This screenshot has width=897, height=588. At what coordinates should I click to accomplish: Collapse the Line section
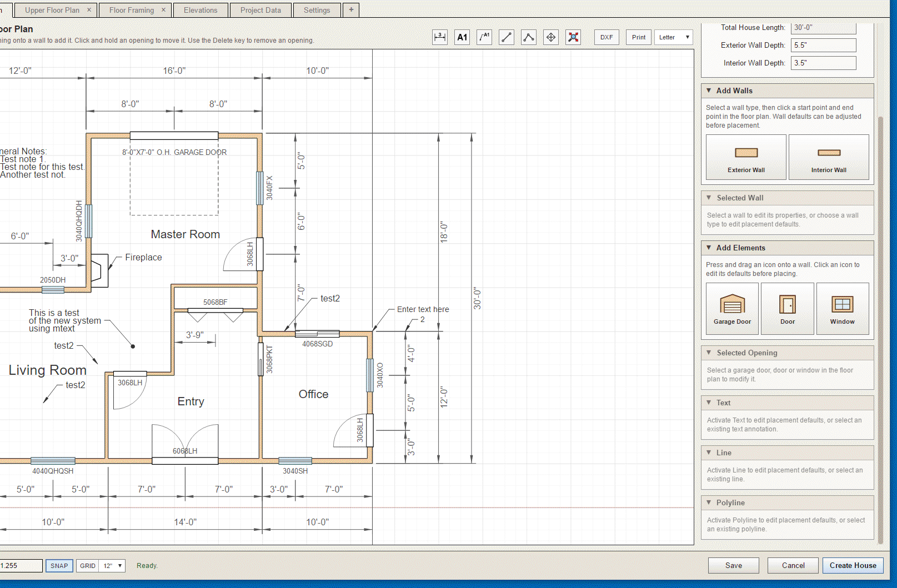click(x=709, y=453)
